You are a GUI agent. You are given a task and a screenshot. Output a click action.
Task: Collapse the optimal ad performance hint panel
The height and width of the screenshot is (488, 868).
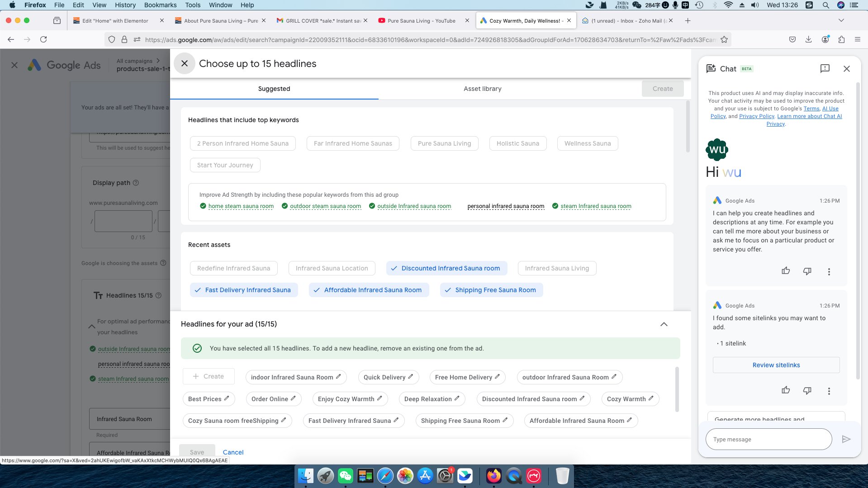(91, 327)
